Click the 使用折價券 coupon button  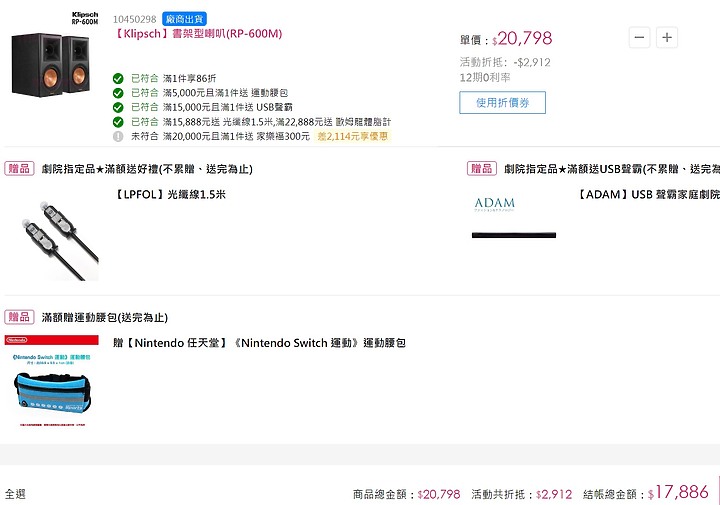coord(502,102)
